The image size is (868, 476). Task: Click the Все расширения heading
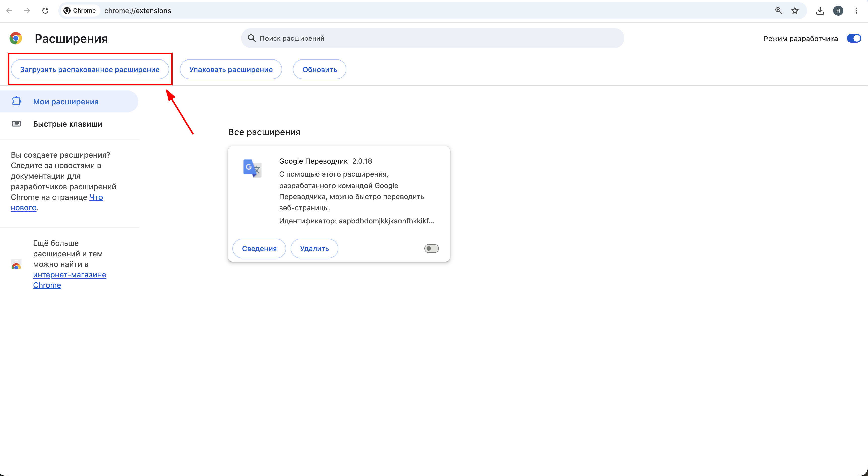point(264,132)
